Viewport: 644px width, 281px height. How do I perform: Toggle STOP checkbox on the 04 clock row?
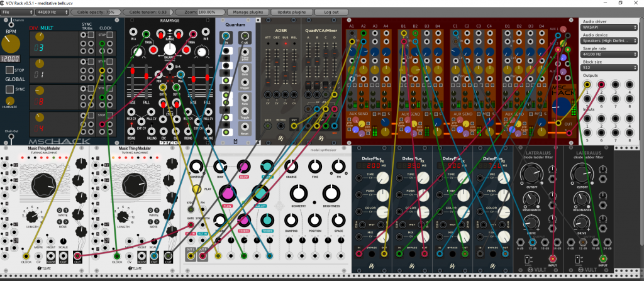coord(109,116)
